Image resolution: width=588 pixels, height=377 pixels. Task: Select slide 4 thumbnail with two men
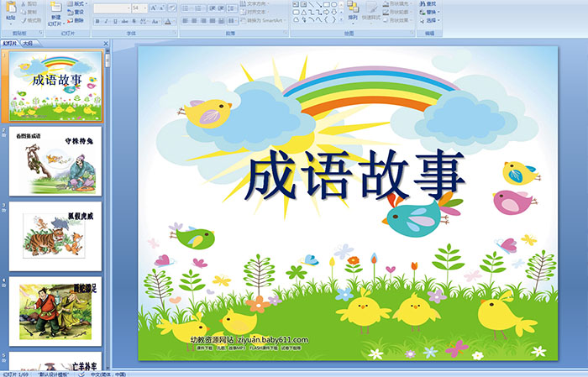tap(55, 312)
